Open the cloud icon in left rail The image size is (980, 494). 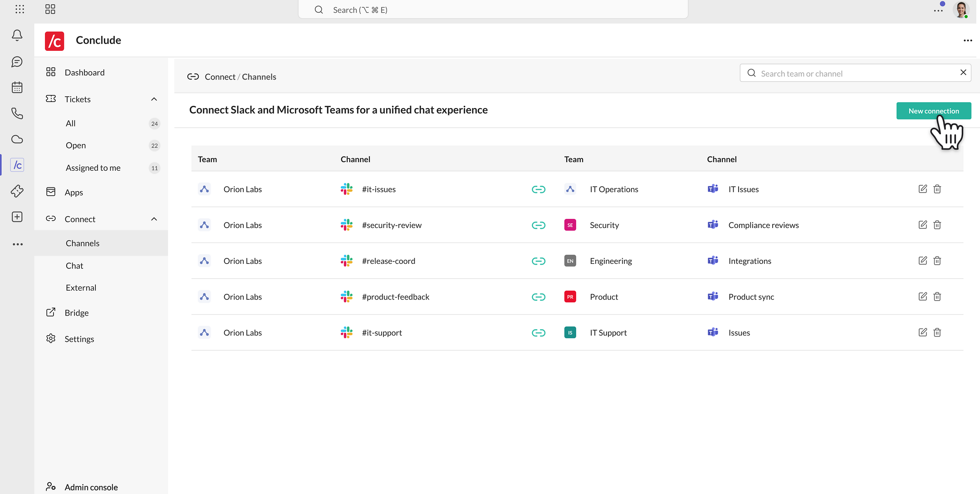[17, 139]
